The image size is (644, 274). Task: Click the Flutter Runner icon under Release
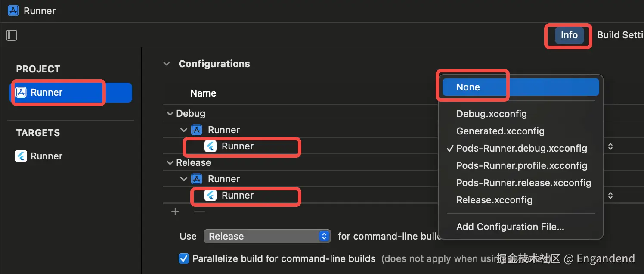pyautogui.click(x=211, y=196)
